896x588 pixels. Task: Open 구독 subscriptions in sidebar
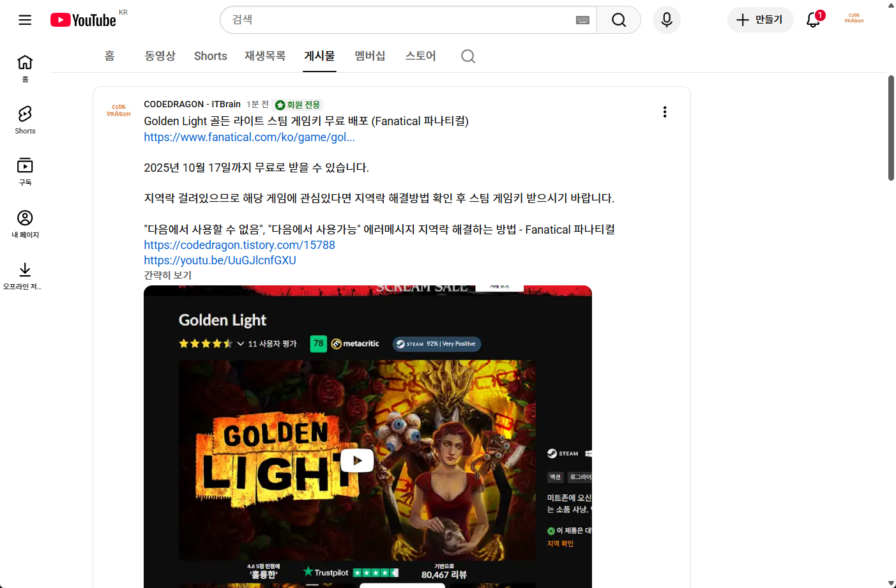(25, 172)
